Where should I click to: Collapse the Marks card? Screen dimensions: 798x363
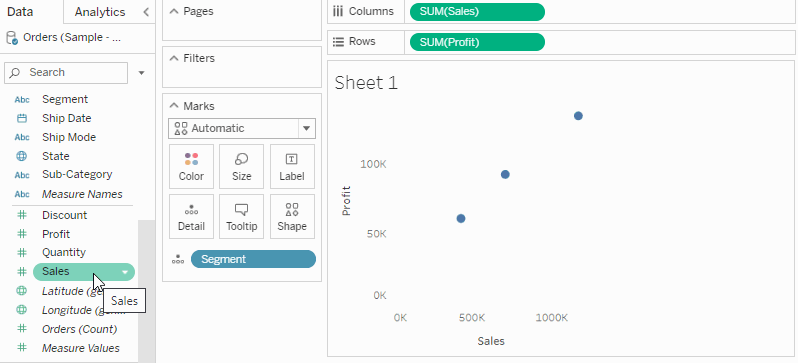pos(175,106)
